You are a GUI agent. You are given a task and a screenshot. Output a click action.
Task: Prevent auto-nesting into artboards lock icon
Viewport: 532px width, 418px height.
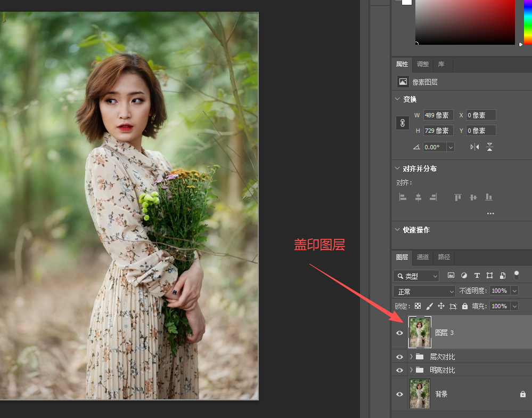pos(453,306)
